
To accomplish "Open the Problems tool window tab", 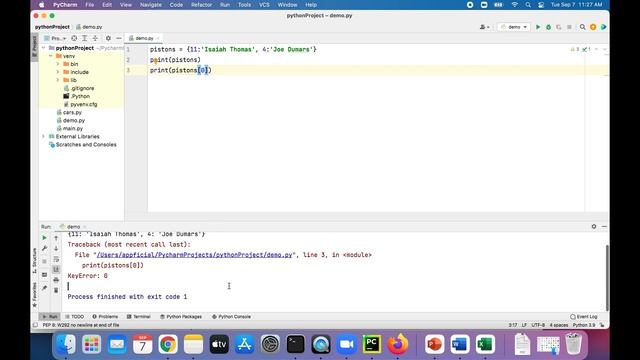I will pyautogui.click(x=105, y=317).
